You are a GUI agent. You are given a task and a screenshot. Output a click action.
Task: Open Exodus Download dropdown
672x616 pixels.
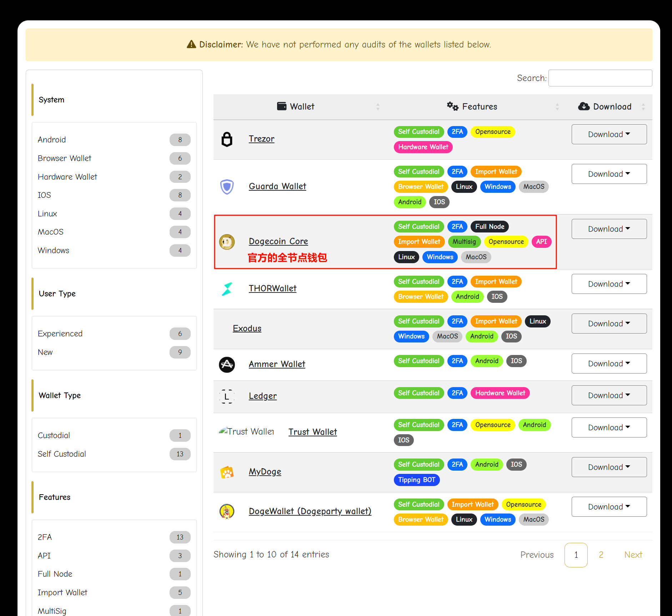pos(609,324)
